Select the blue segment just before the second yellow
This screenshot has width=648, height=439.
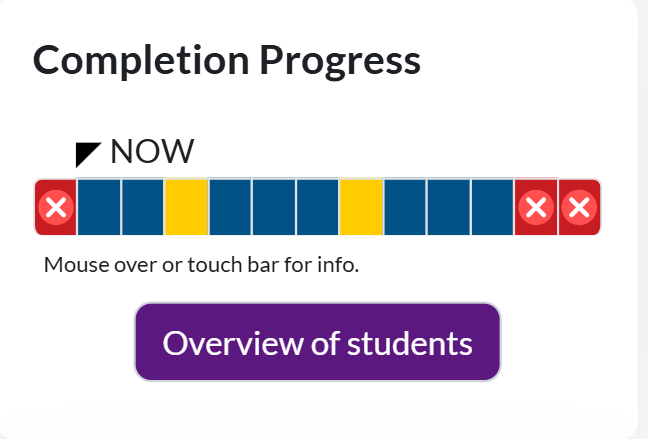[317, 208]
